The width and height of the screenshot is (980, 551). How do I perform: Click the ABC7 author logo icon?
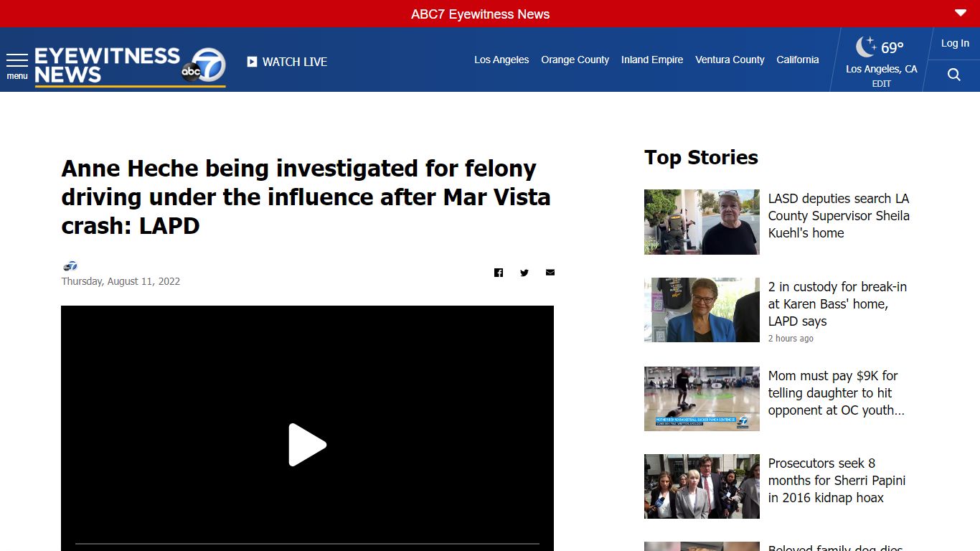[70, 266]
